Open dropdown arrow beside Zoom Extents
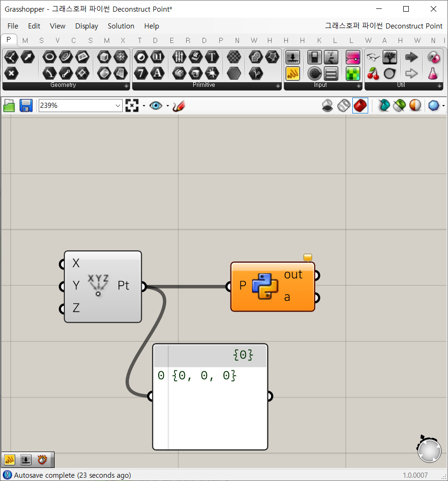Image resolution: width=448 pixels, height=481 pixels. 144,106
